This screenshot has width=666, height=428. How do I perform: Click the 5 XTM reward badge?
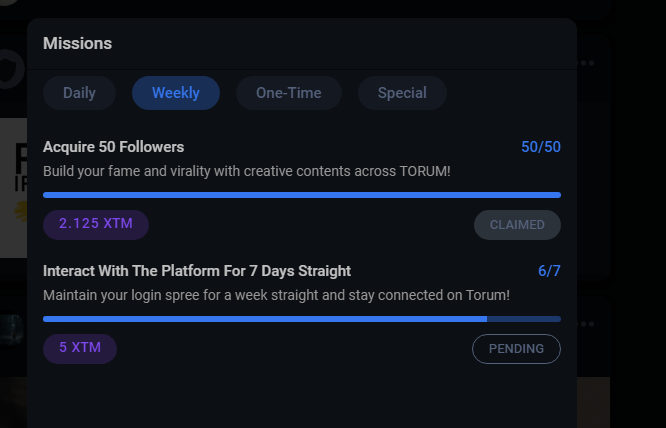pyautogui.click(x=80, y=349)
